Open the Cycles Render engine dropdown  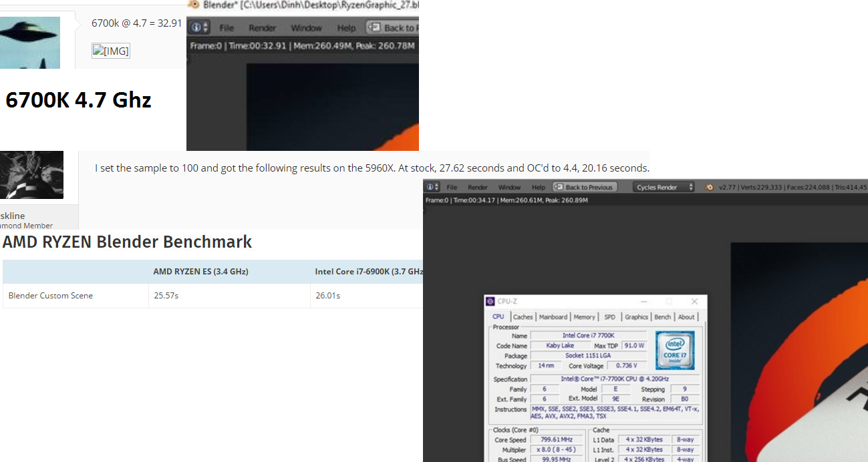point(664,187)
